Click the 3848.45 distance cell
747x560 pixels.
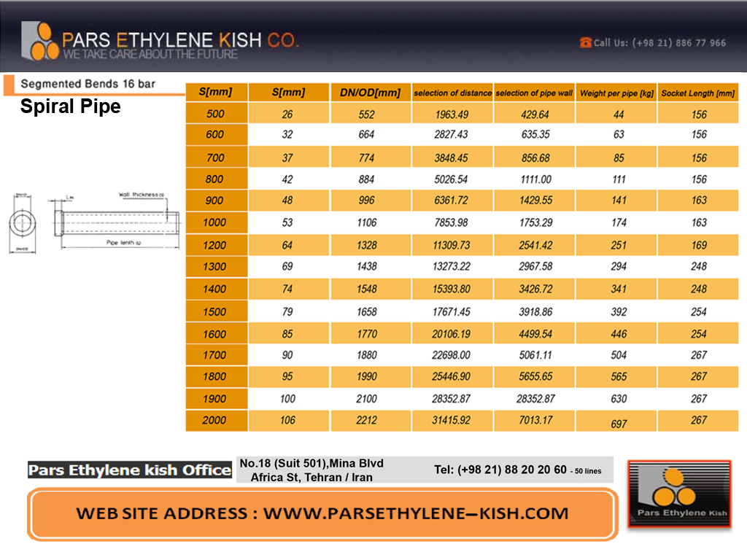click(451, 157)
